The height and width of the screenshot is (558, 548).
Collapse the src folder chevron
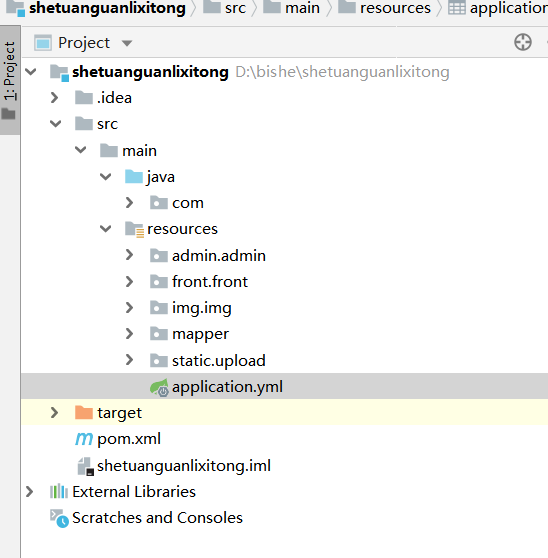pyautogui.click(x=56, y=124)
